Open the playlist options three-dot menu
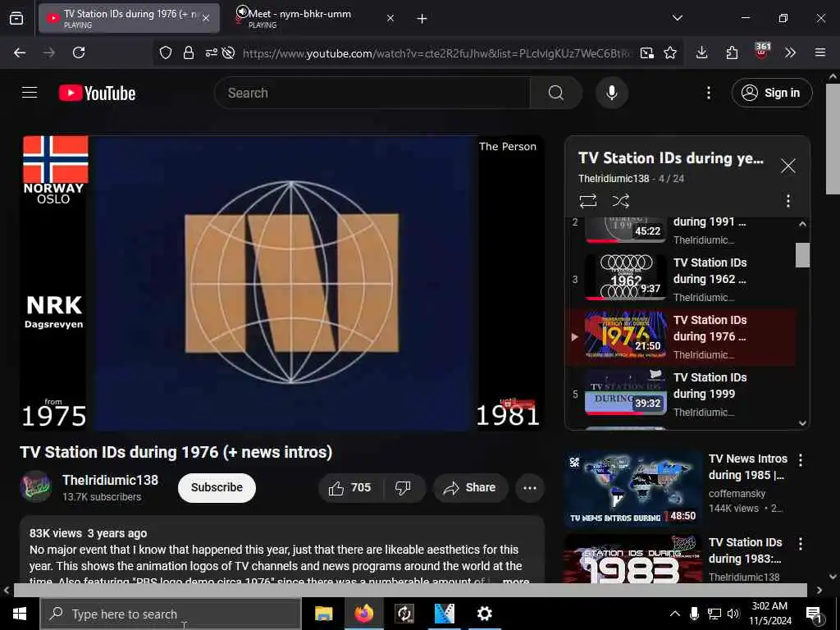This screenshot has width=840, height=630. (788, 201)
